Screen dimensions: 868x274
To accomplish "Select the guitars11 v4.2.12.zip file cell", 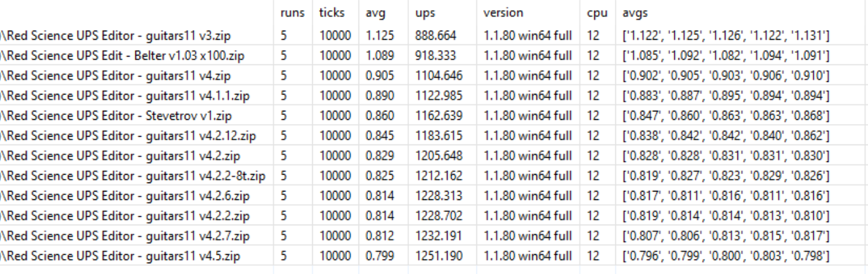I will [x=128, y=136].
